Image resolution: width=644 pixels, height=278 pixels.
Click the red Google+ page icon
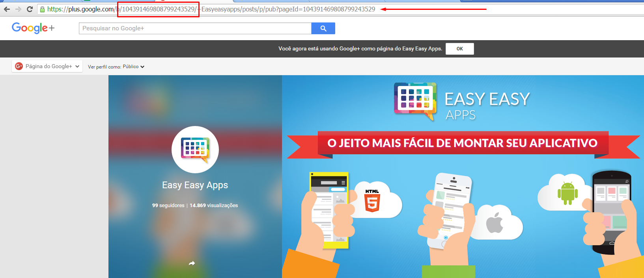[19, 66]
